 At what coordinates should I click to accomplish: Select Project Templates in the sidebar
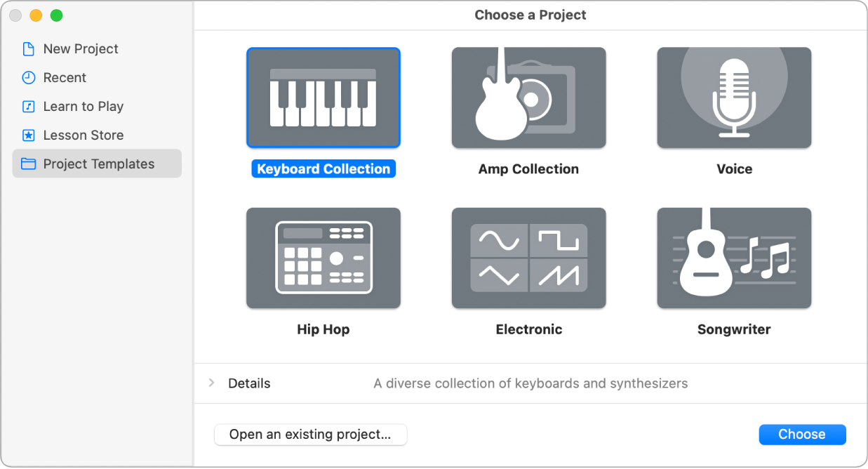[x=98, y=164]
